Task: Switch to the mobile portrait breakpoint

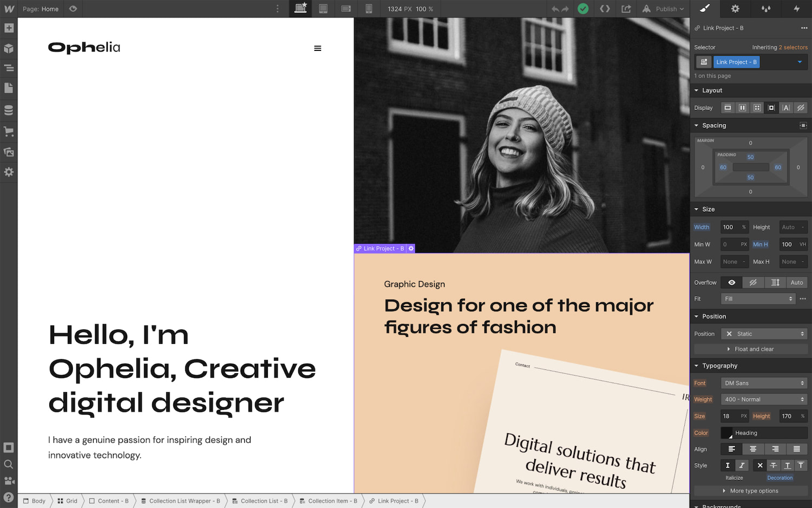Action: point(369,9)
